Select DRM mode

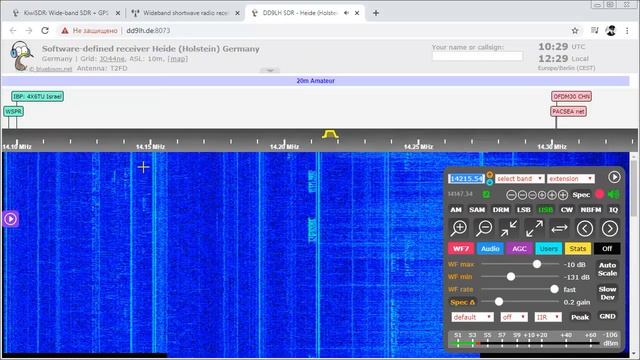[x=501, y=210]
